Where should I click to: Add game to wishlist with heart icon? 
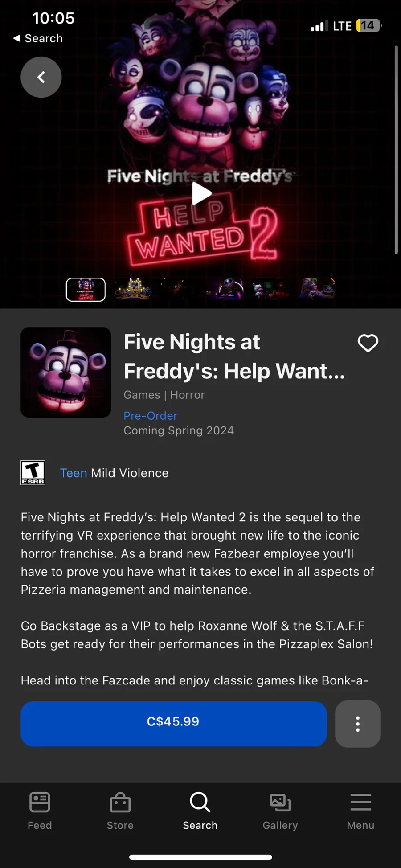(368, 343)
